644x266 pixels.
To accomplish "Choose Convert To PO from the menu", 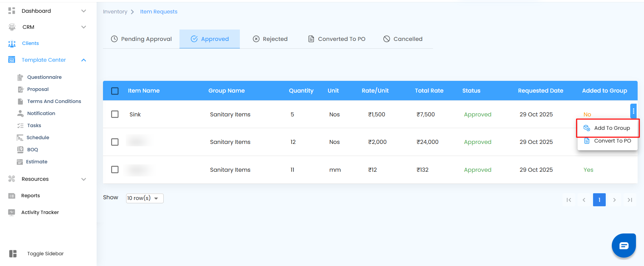I will [607, 141].
